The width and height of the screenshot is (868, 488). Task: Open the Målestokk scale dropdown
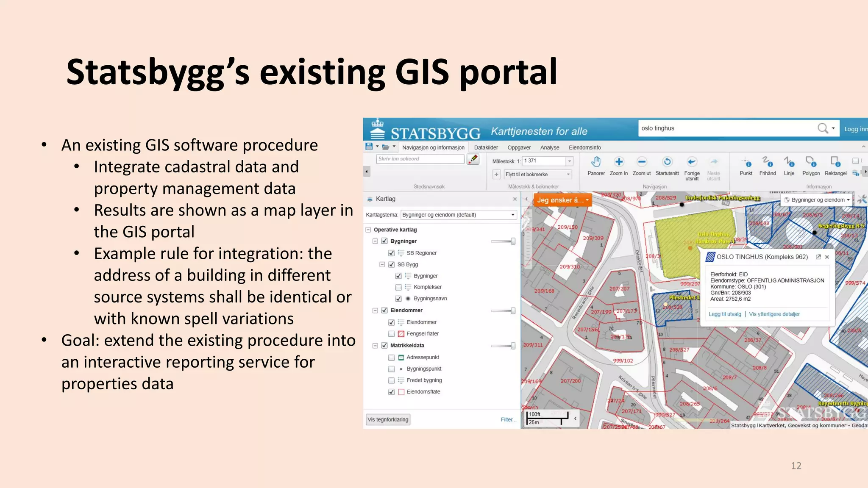[570, 161]
